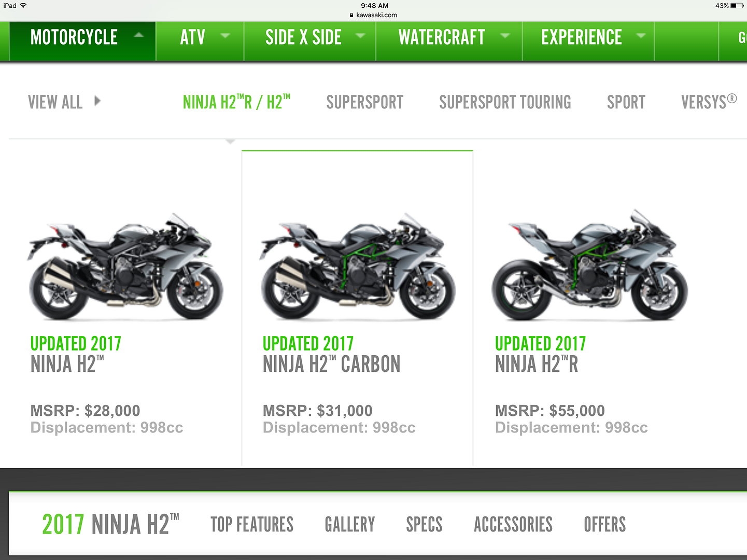
Task: Tap the lock icon beside kawasaki.com
Action: (352, 15)
